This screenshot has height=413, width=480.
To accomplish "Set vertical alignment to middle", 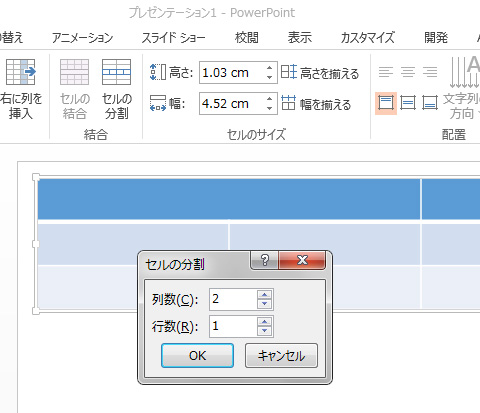I will click(x=408, y=103).
